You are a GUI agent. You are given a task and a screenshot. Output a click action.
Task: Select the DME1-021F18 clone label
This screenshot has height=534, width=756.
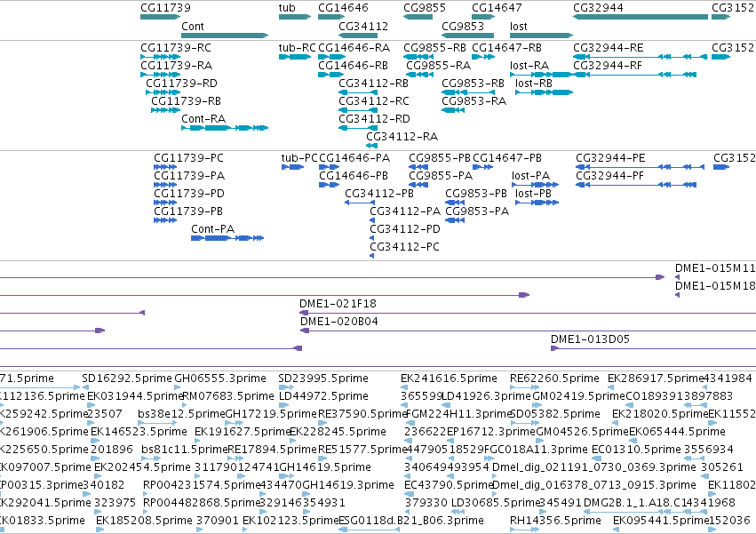(x=338, y=304)
